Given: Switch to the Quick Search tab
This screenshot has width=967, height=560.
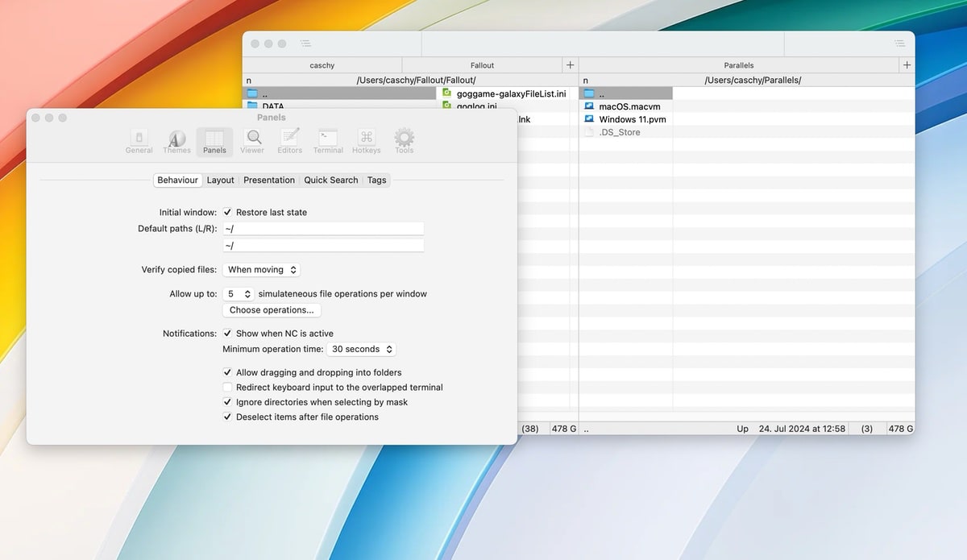Looking at the screenshot, I should click(x=330, y=180).
